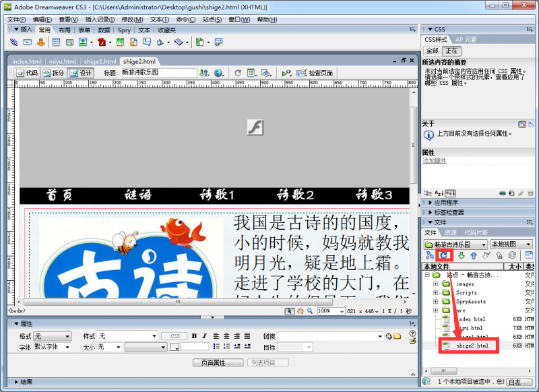
Task: Toggle bold formatting in Properties
Action: (x=194, y=336)
